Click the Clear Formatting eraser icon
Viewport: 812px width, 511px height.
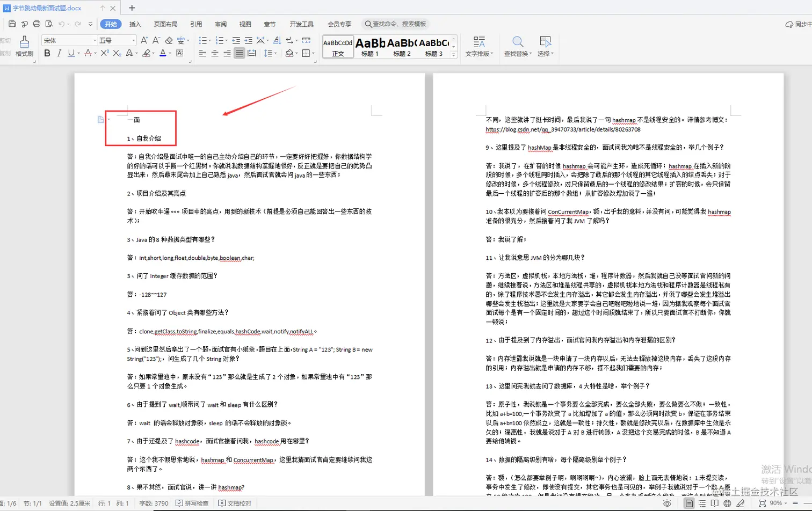click(169, 40)
